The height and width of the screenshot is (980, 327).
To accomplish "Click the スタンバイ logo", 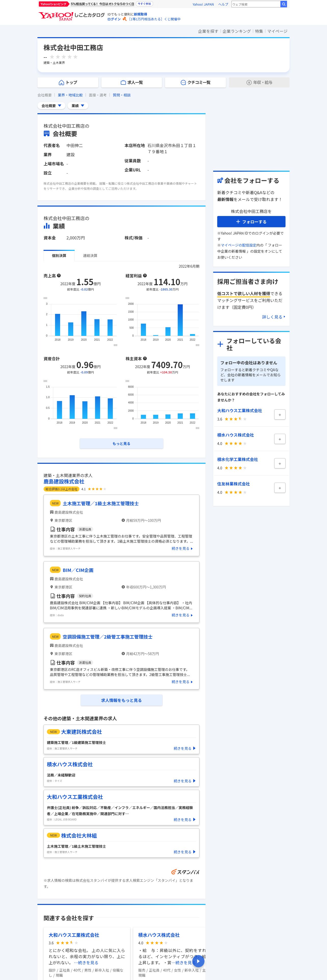I will pyautogui.click(x=185, y=872).
